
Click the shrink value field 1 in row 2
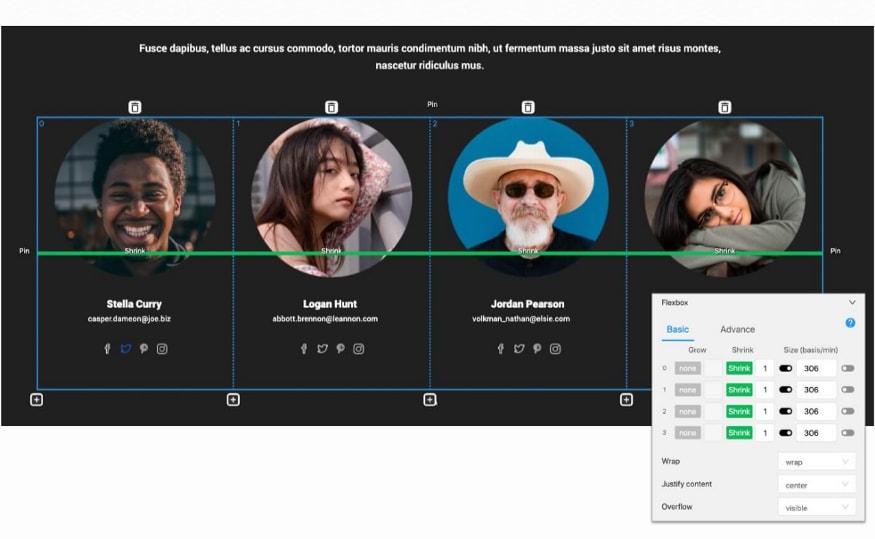765,411
